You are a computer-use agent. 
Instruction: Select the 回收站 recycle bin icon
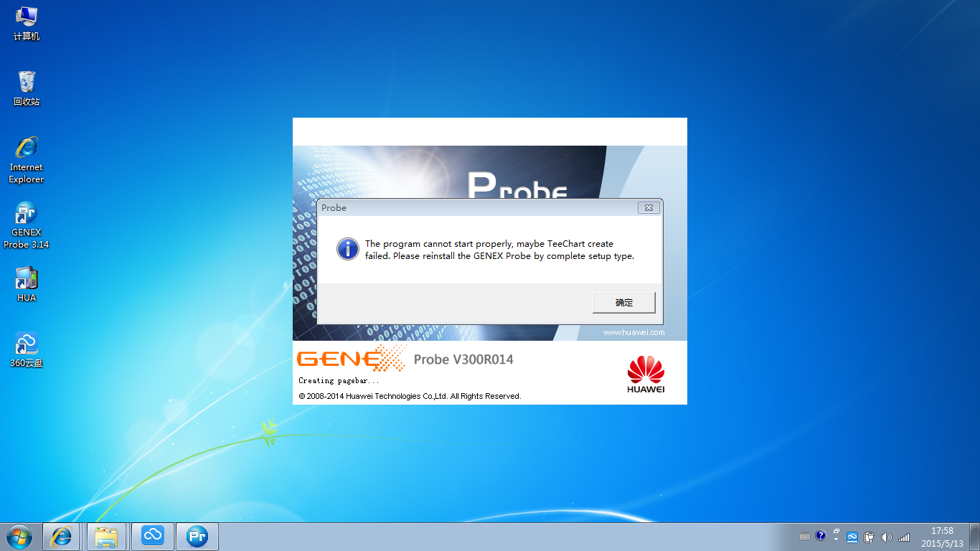click(27, 88)
